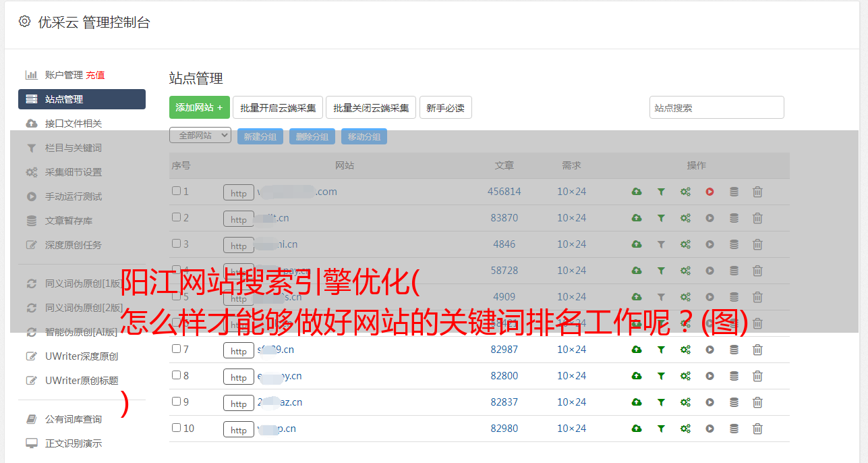Click the http protocol button in row 1

coord(239,193)
